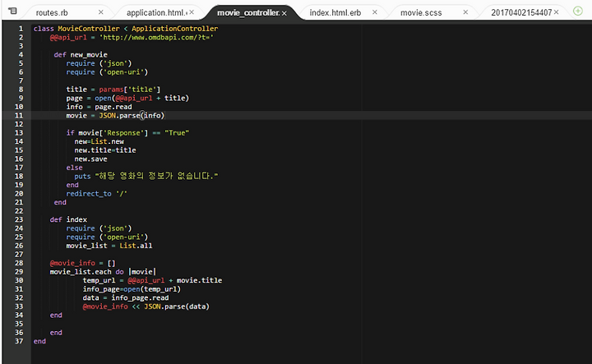Click 'info_page=open(temp_url)' line

[x=132, y=289]
